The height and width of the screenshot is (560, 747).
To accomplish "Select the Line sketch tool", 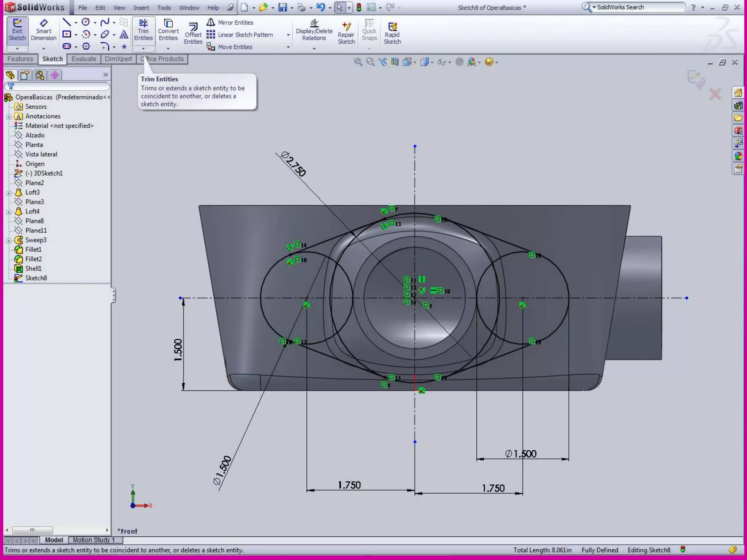I will (x=66, y=22).
